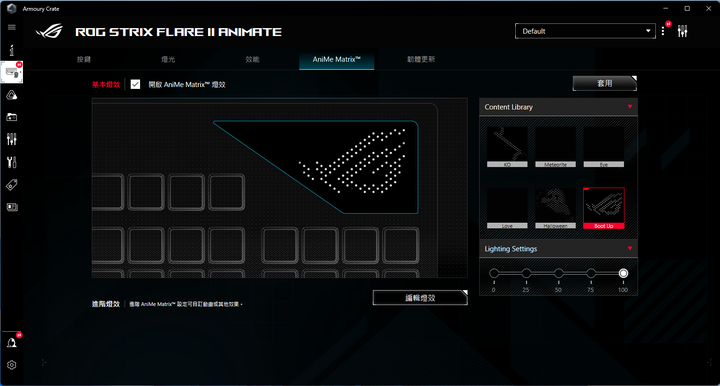Click the 進階燈效 advanced effect label
Image resolution: width=720 pixels, height=386 pixels.
point(106,304)
